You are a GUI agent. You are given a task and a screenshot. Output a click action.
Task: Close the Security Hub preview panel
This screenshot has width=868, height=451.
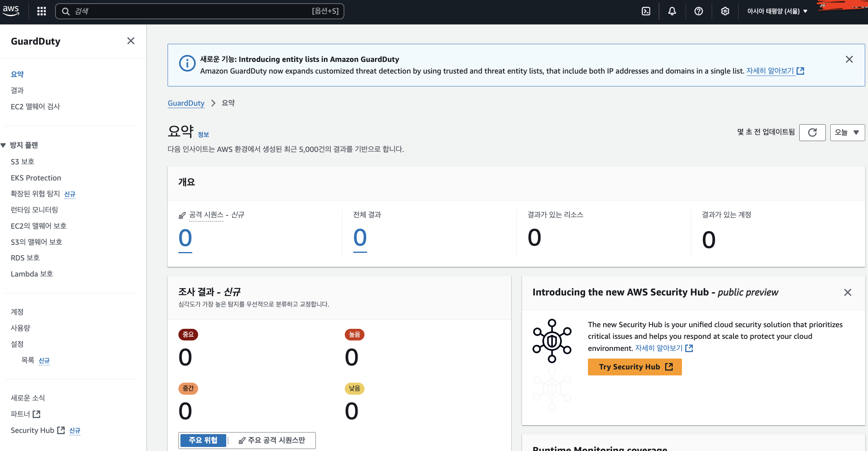coord(848,292)
